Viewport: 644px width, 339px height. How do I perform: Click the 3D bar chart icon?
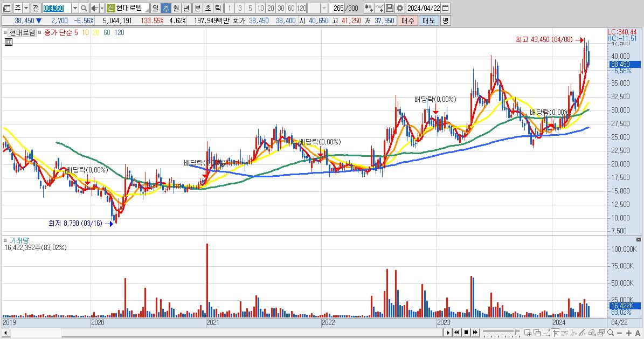point(592,333)
